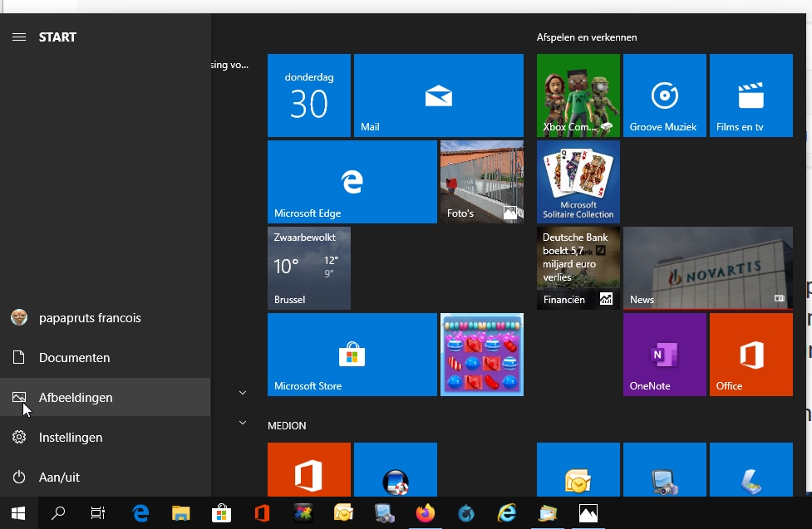Screen dimensions: 812x529
Task: Open the Mail tile
Action: point(438,96)
